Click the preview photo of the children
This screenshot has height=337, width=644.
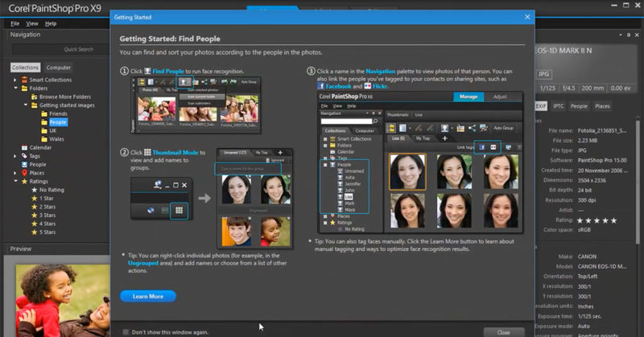pos(63,301)
